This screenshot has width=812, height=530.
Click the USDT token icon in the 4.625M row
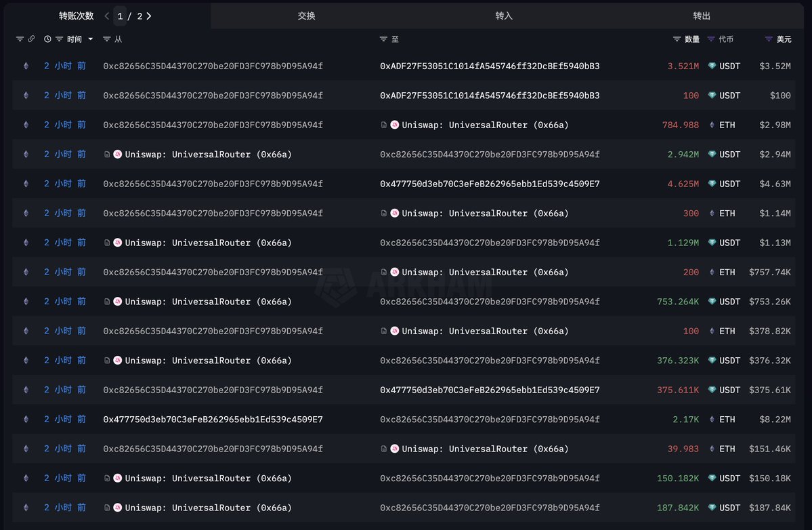click(712, 184)
